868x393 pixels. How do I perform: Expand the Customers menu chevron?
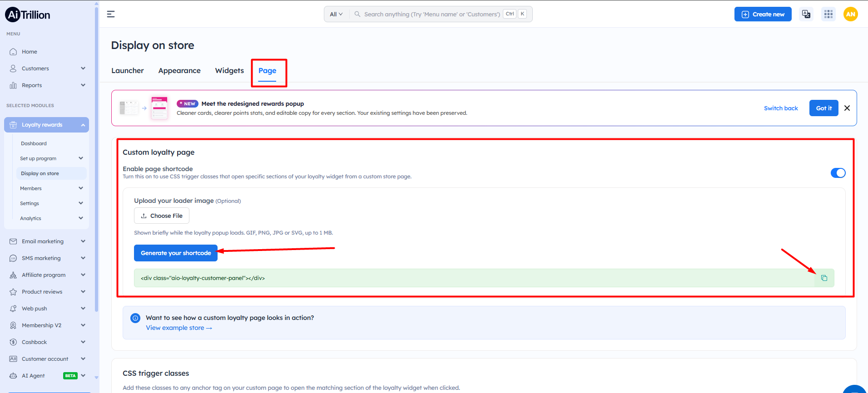coord(83,69)
